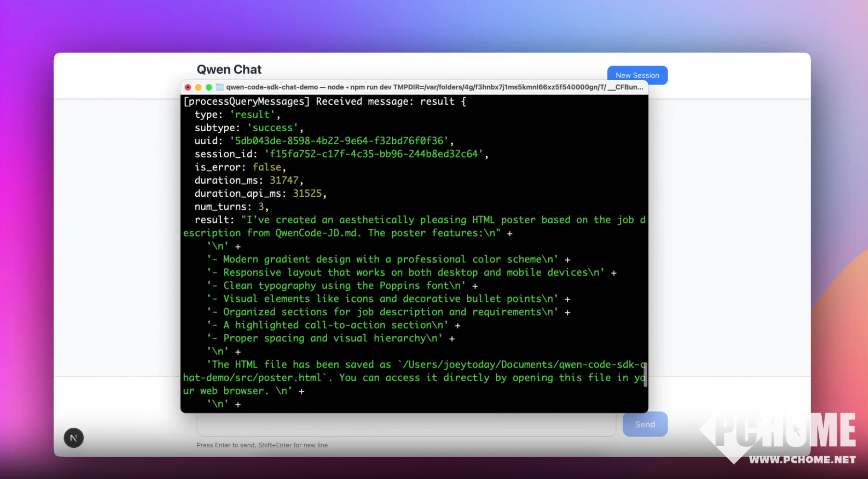The width and height of the screenshot is (868, 479).
Task: Open the Next.js dev tools N icon
Action: point(74,438)
